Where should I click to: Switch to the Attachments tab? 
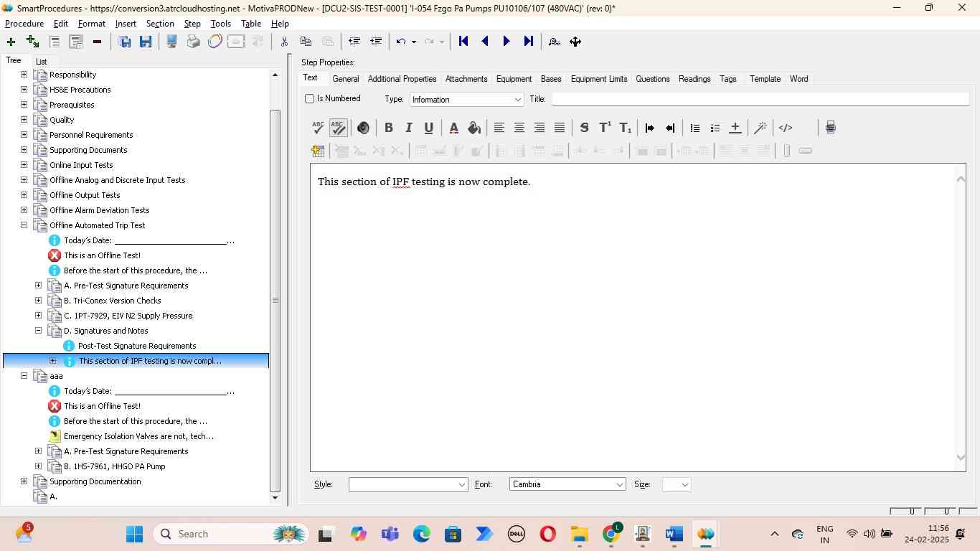466,79
